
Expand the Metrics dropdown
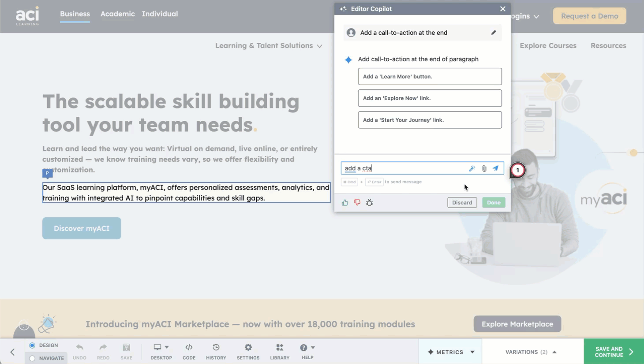tap(451, 352)
